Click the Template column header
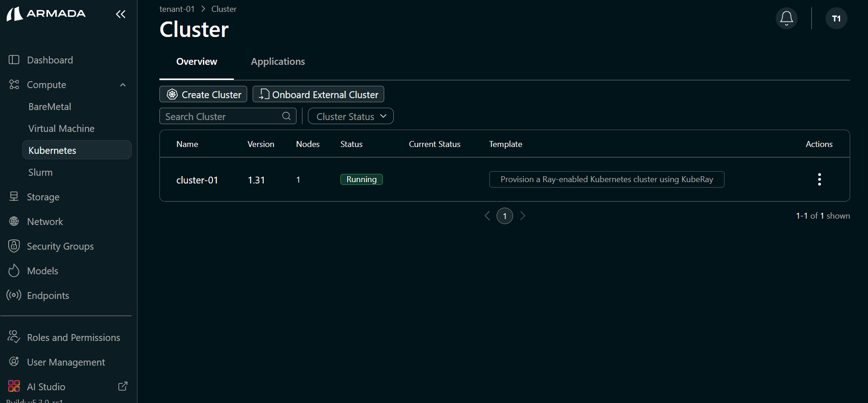 [x=506, y=144]
